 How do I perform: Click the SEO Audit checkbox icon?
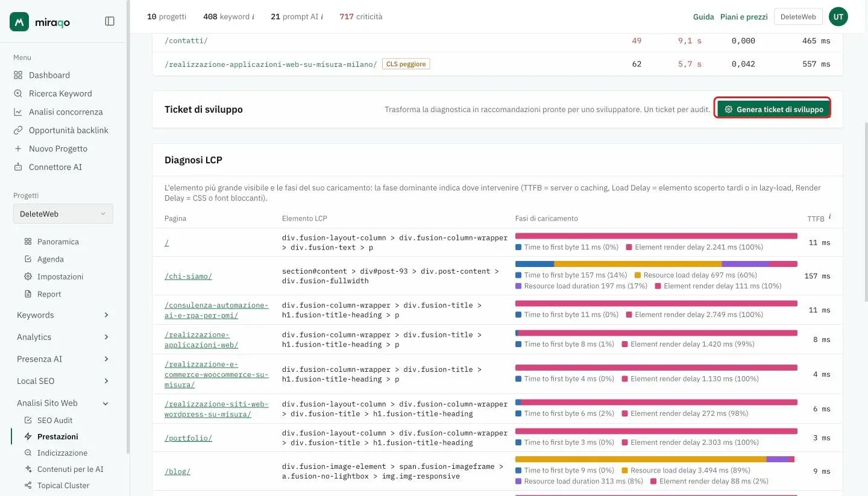28,420
